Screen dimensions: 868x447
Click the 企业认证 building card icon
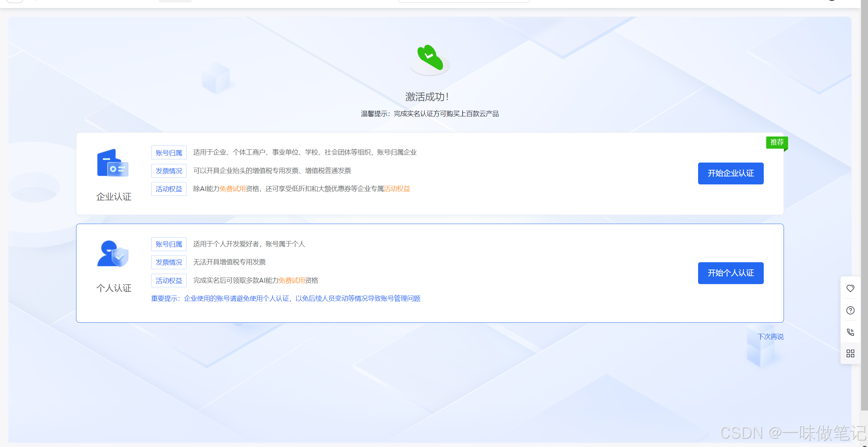click(x=113, y=163)
